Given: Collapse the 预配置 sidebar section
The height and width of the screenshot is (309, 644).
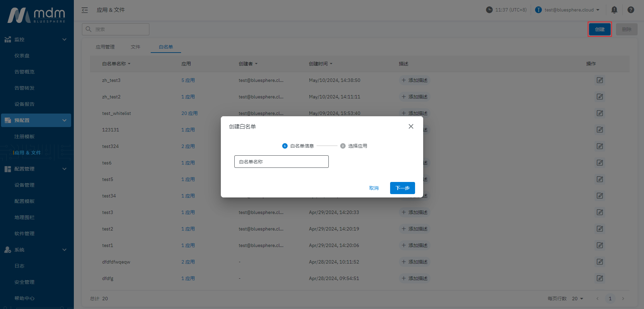Looking at the screenshot, I should [x=64, y=120].
